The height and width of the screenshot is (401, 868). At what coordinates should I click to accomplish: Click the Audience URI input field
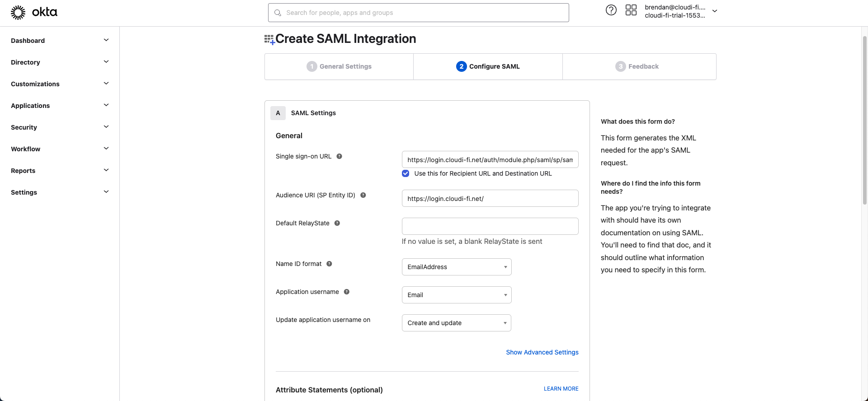tap(490, 198)
